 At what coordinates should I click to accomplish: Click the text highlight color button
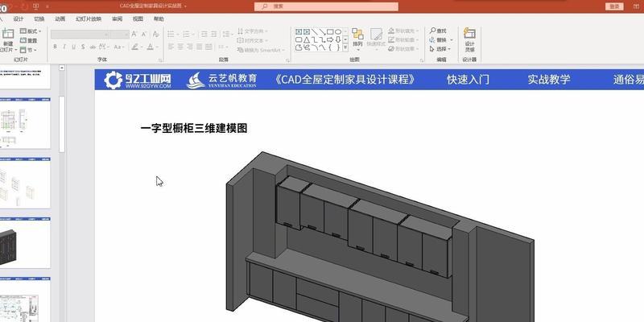click(136, 47)
